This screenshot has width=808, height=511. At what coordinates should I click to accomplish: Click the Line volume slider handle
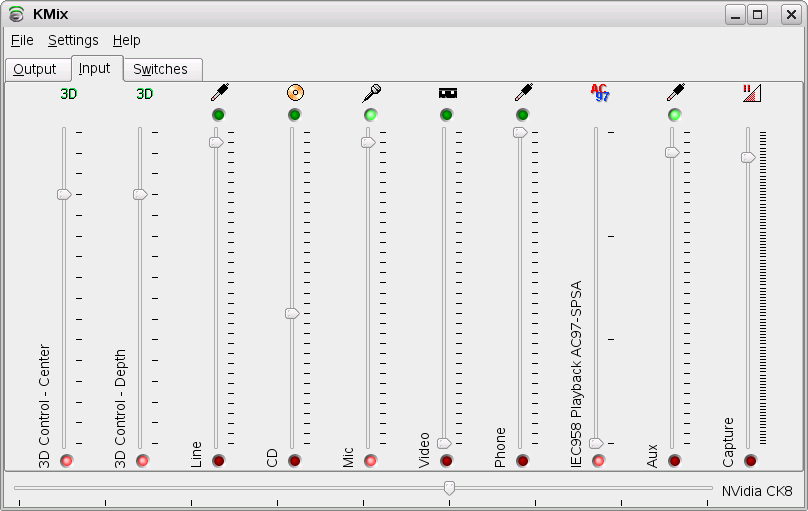pyautogui.click(x=216, y=142)
